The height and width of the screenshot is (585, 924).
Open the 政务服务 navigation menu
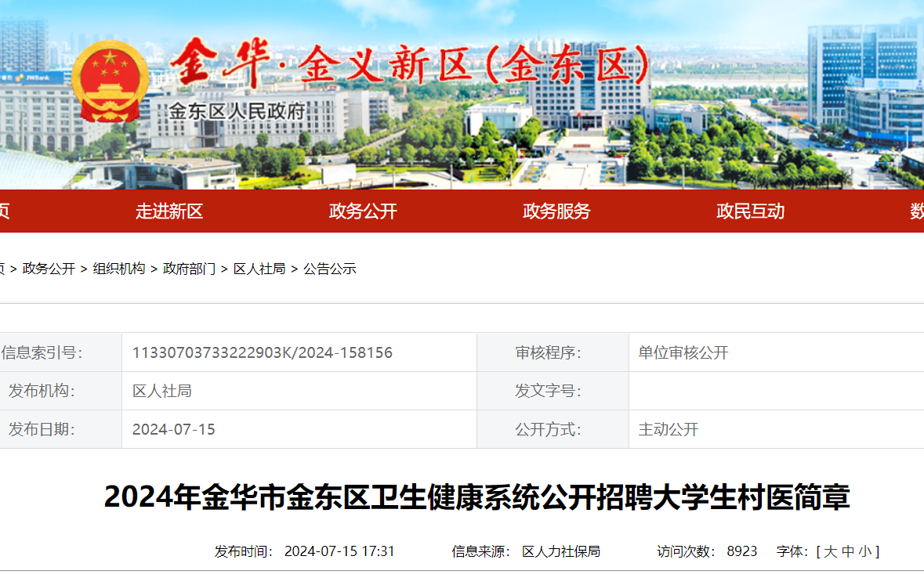556,211
